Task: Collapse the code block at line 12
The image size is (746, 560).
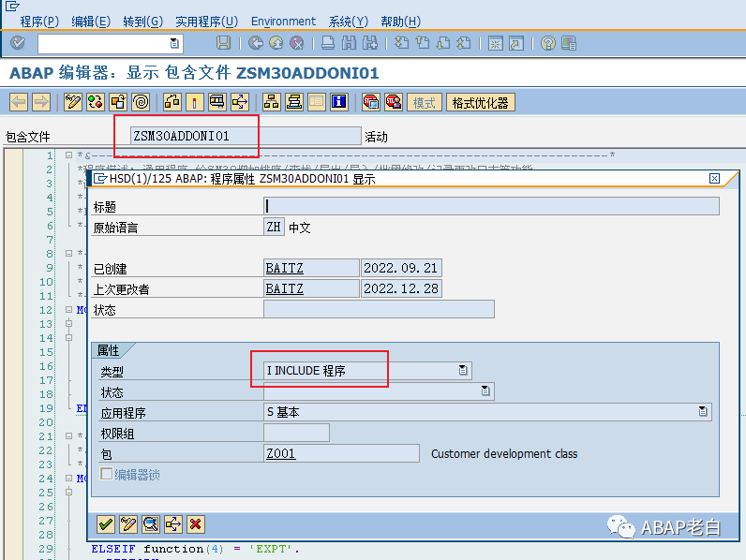Action: click(69, 309)
